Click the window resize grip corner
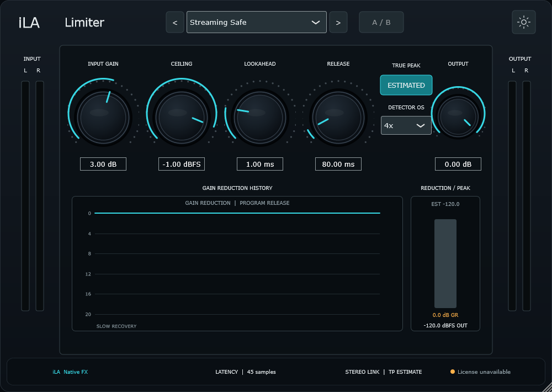 pos(547,387)
